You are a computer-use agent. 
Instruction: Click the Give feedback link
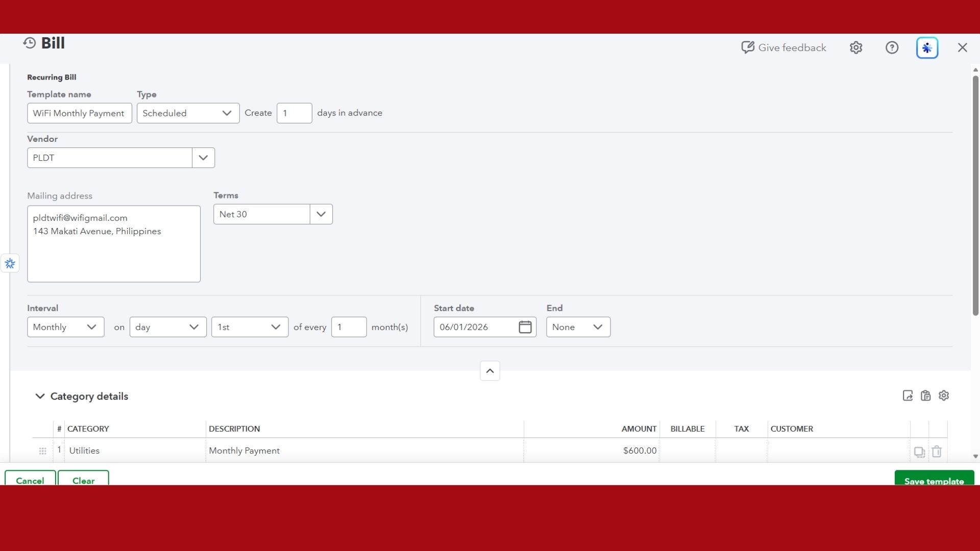click(x=783, y=47)
